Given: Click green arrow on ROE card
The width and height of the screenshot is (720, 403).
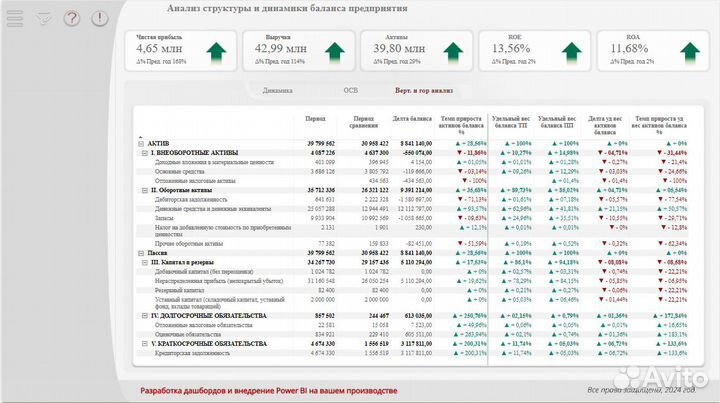Looking at the screenshot, I should coord(570,51).
